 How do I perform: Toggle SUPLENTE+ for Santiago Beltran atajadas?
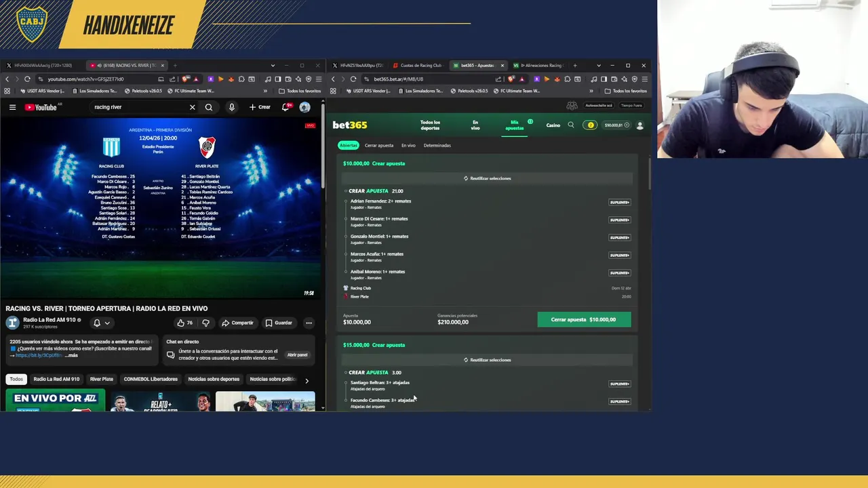(x=620, y=384)
